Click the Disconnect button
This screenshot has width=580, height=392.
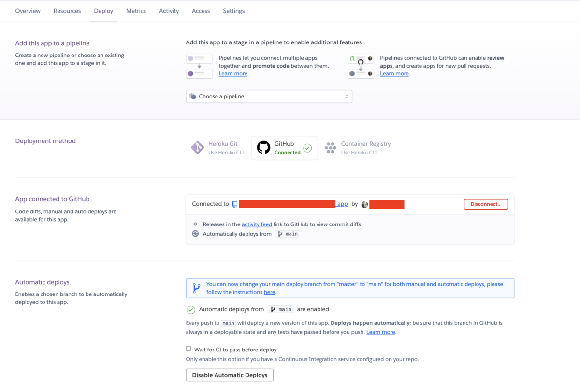(x=486, y=204)
